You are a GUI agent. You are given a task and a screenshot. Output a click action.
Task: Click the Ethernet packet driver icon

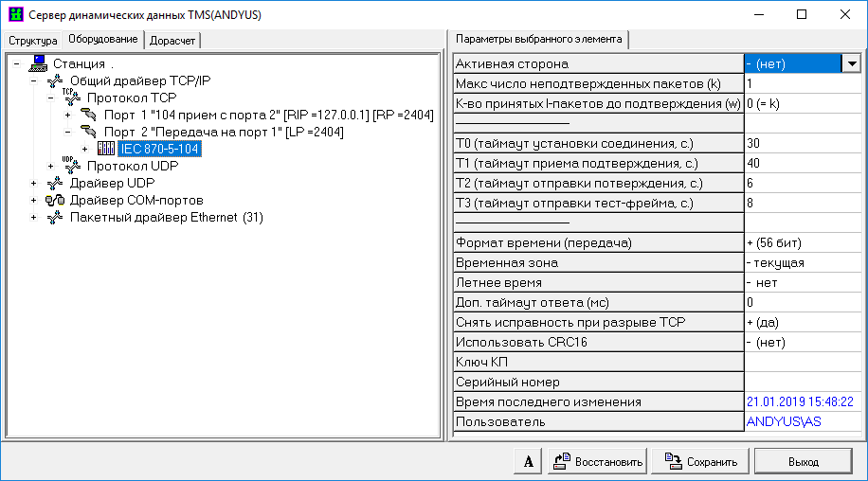tap(55, 217)
